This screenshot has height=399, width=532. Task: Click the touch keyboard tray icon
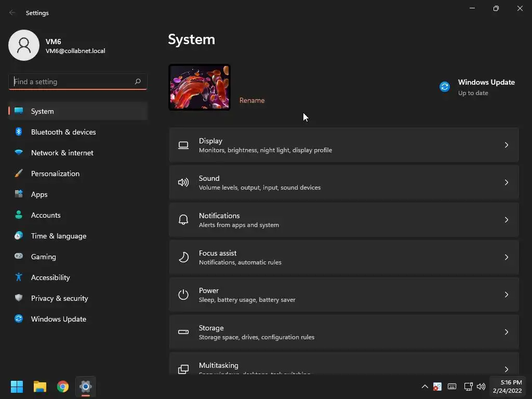pyautogui.click(x=452, y=387)
